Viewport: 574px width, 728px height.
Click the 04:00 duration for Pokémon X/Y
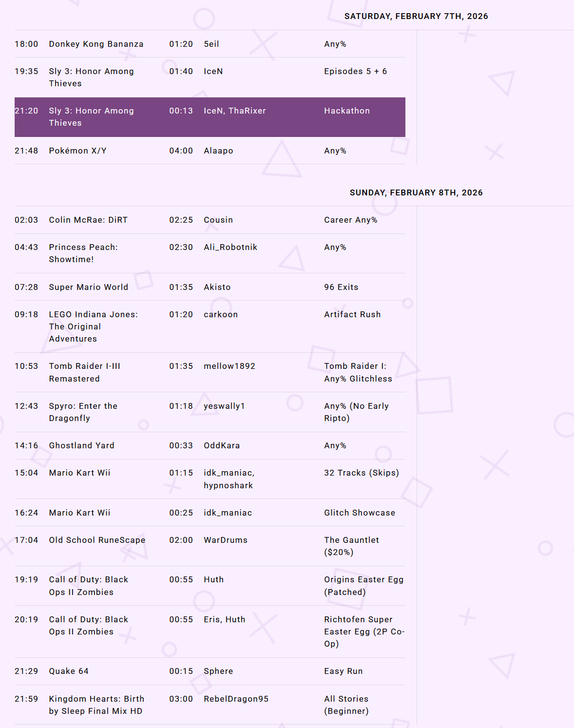coord(181,151)
